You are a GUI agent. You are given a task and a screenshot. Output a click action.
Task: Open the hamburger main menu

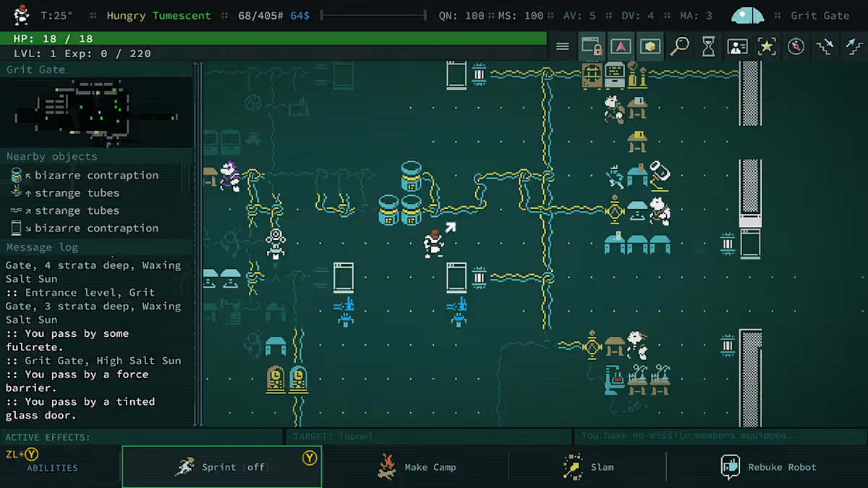[563, 47]
